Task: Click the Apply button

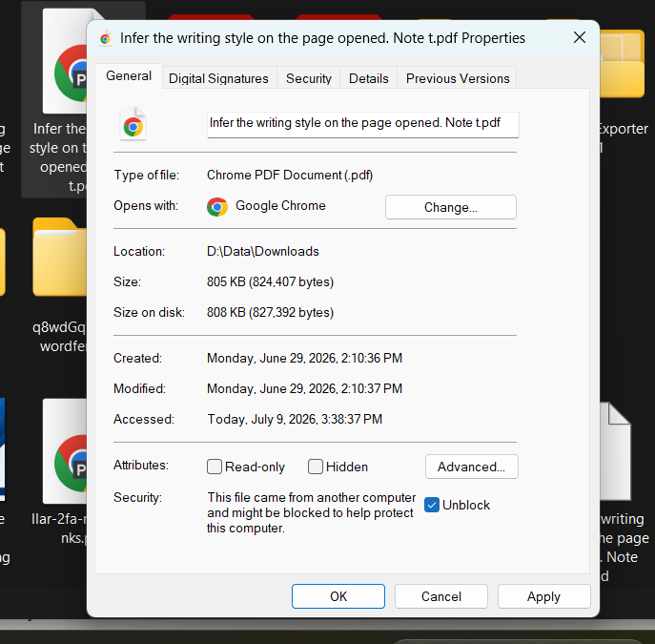Action: pos(543,596)
